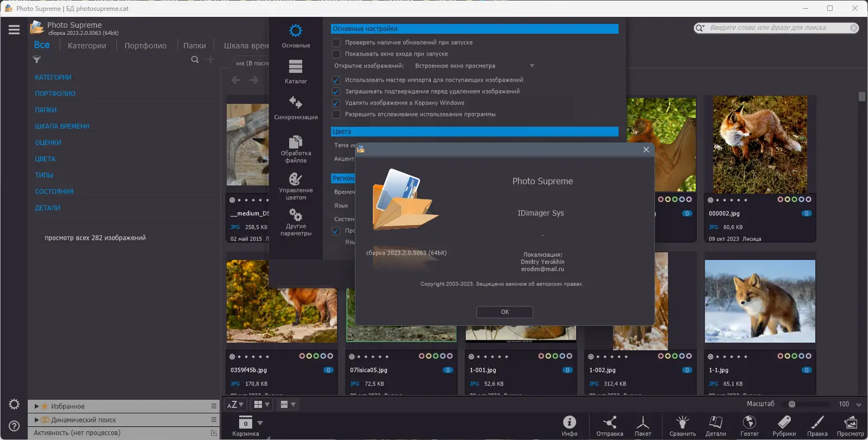Select the 000002.jpg fox thumbnail
Screen dimensions: 868x440
[x=760, y=145]
